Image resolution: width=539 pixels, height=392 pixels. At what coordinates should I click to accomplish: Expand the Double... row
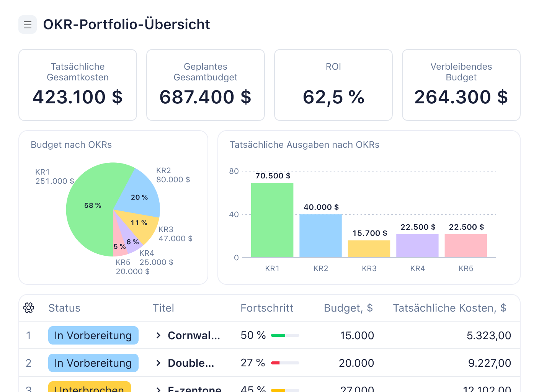pos(158,363)
